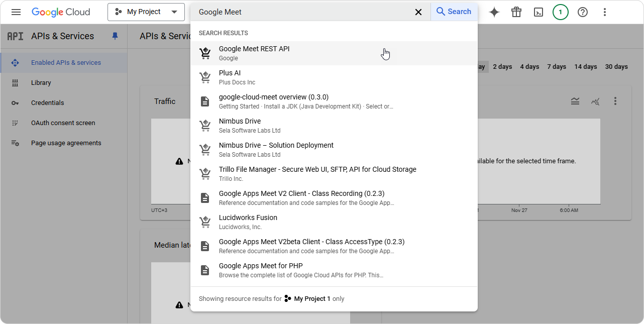Activate the Cloud Shell terminal icon

(x=539, y=12)
